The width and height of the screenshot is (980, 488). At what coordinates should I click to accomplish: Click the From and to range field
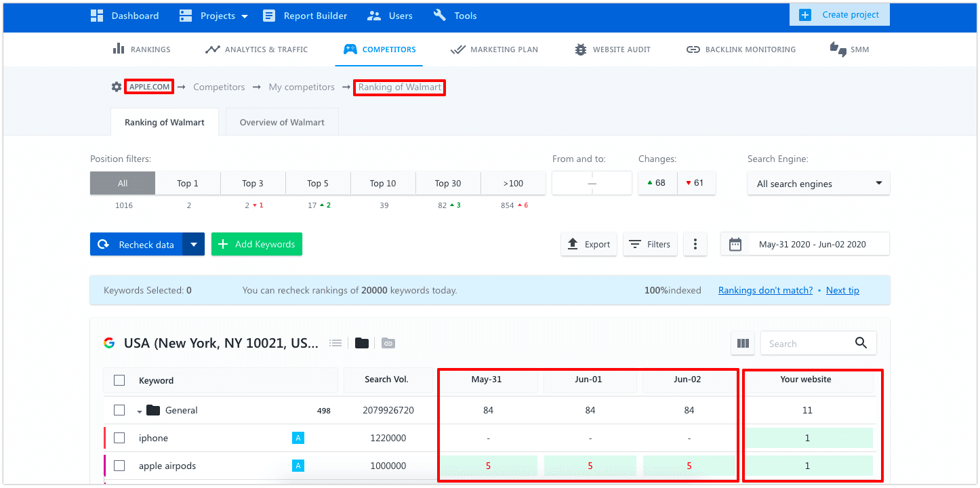592,183
